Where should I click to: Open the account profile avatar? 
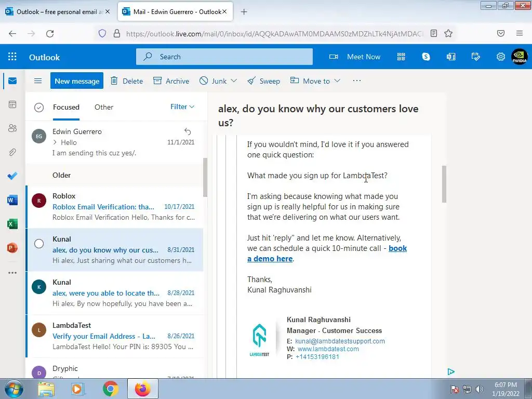pyautogui.click(x=520, y=57)
